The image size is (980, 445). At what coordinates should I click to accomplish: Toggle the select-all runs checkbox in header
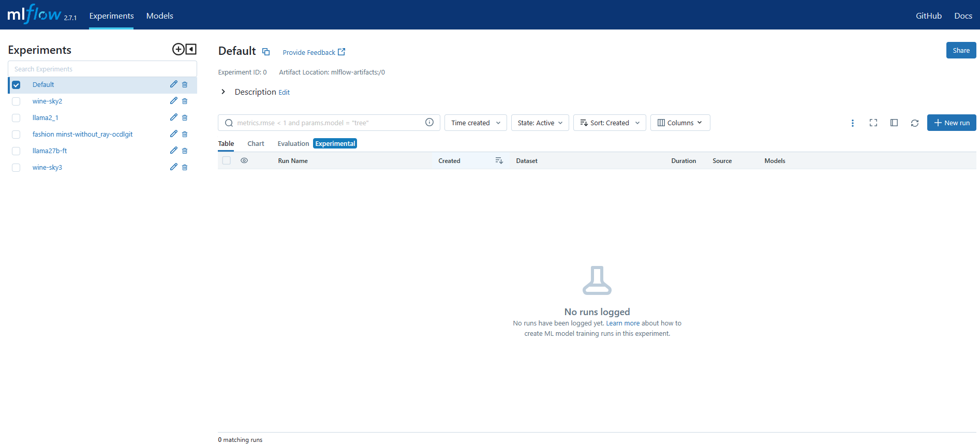tap(226, 161)
